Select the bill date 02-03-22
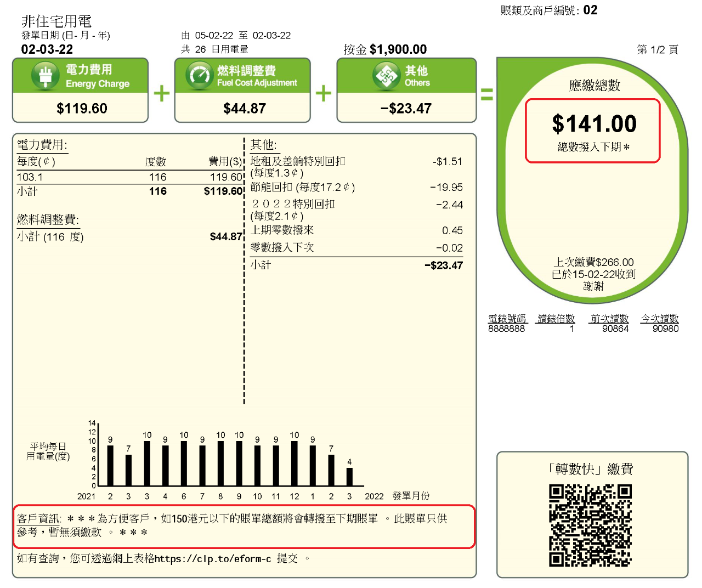This screenshot has height=588, width=702. [x=47, y=49]
